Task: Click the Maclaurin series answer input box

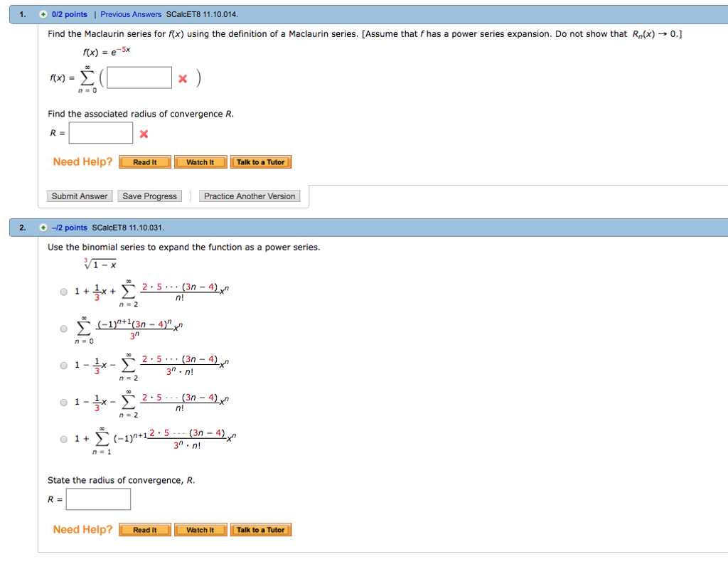Action: pyautogui.click(x=139, y=78)
